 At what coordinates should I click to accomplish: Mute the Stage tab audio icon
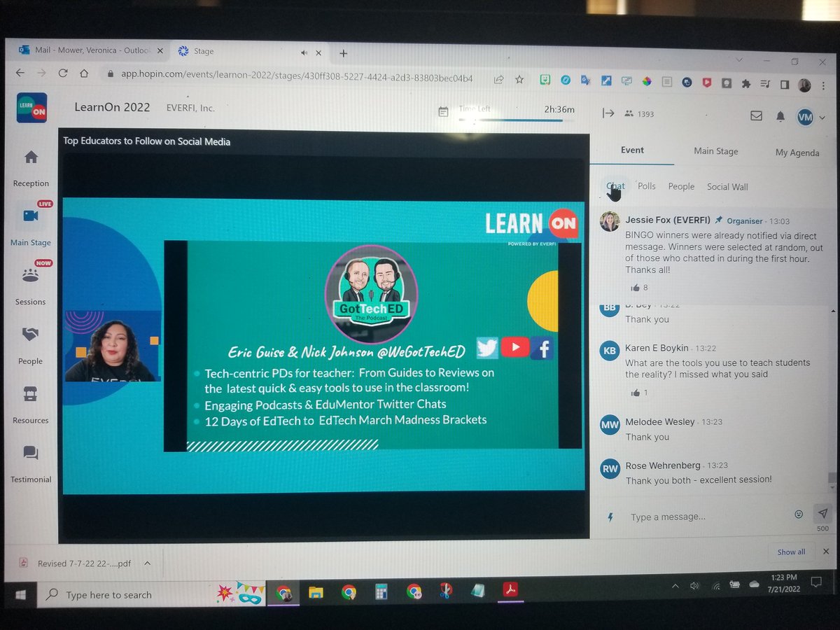point(304,52)
